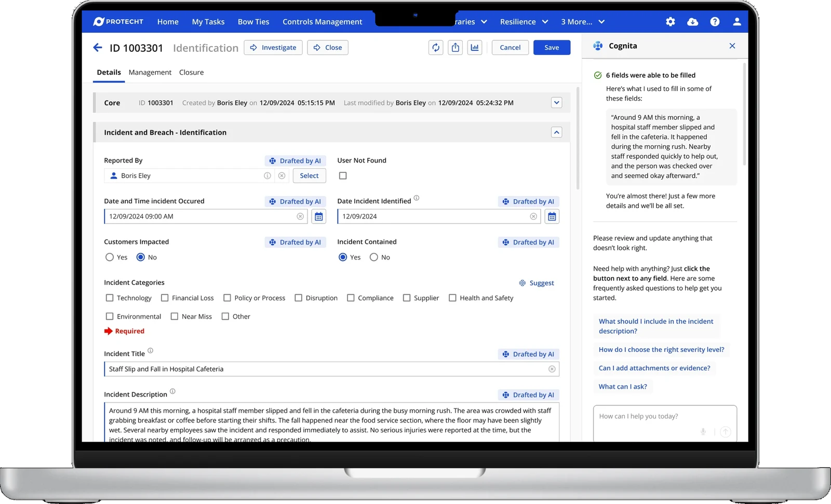Click Suggest for Incident Categories

[537, 283]
